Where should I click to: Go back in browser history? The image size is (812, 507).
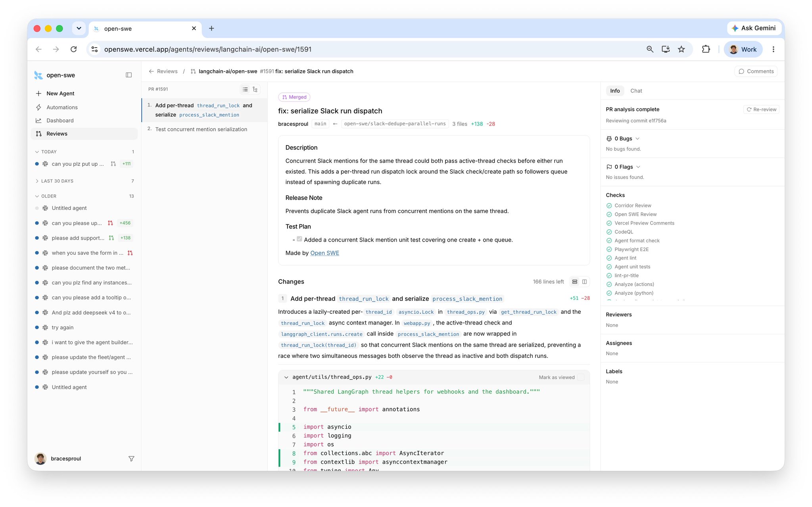pyautogui.click(x=38, y=49)
